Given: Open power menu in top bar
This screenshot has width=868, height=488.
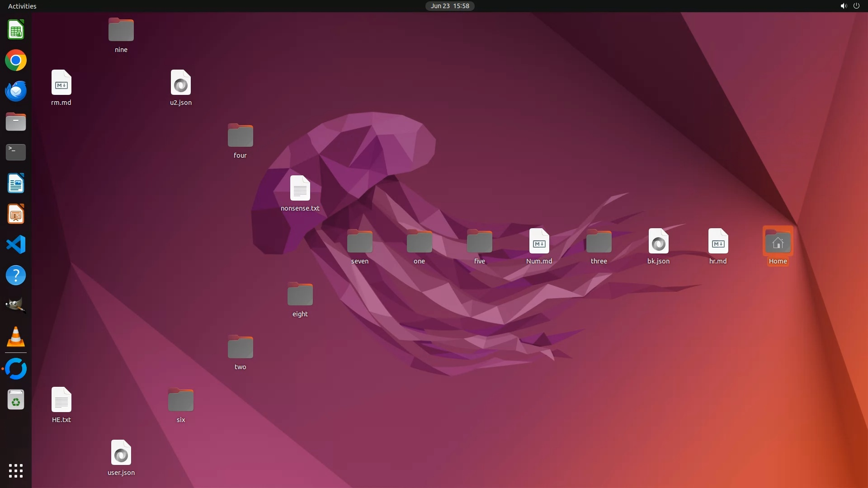Looking at the screenshot, I should coord(856,6).
